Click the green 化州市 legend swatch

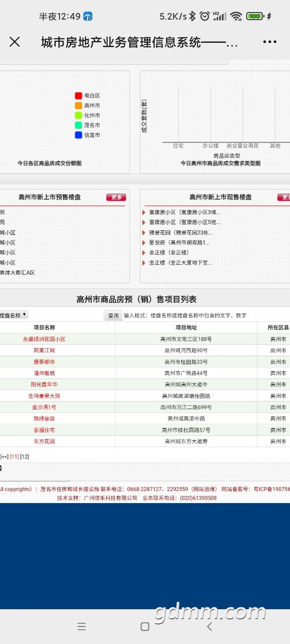(79, 115)
